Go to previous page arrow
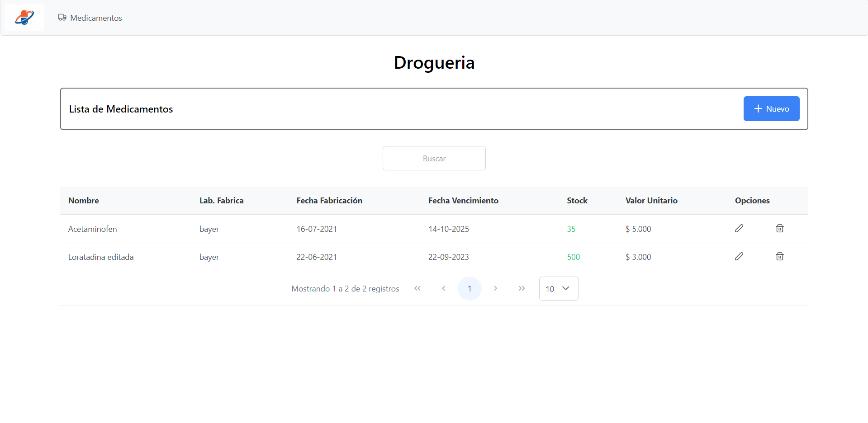This screenshot has height=423, width=868. 443,288
